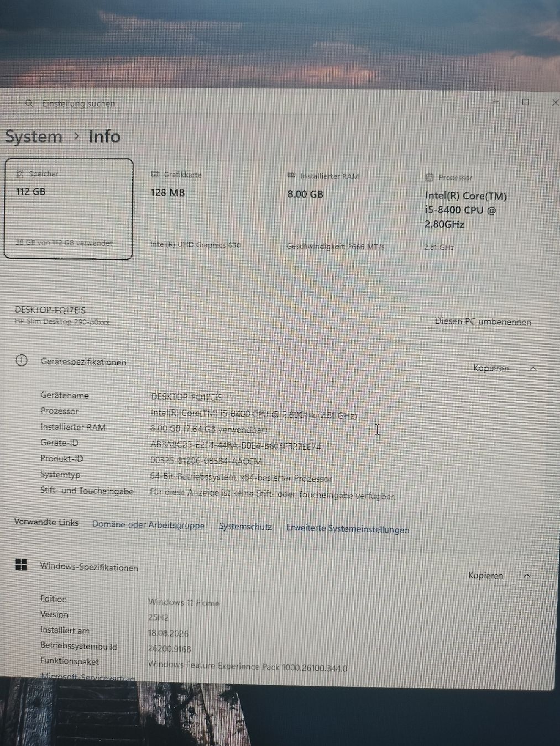
Task: Rename the PC with 'Diesen PC umbenennen'
Action: coord(483,321)
